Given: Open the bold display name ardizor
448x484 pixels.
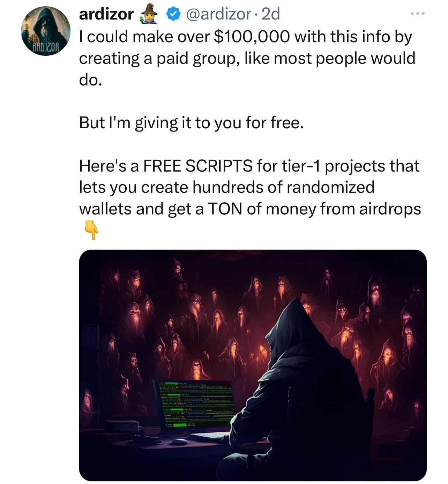Looking at the screenshot, I should click(106, 14).
